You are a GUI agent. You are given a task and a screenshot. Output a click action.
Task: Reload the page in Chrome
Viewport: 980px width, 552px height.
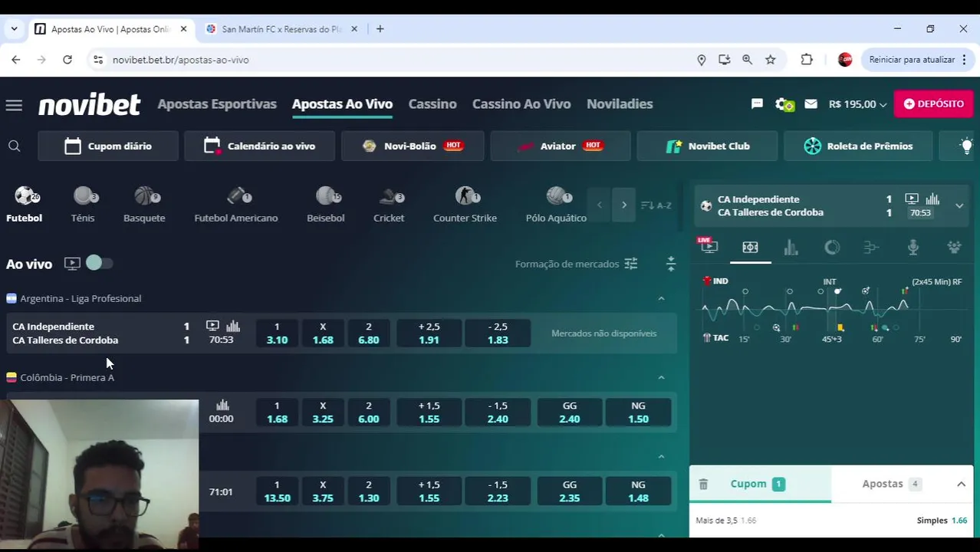[x=67, y=60]
